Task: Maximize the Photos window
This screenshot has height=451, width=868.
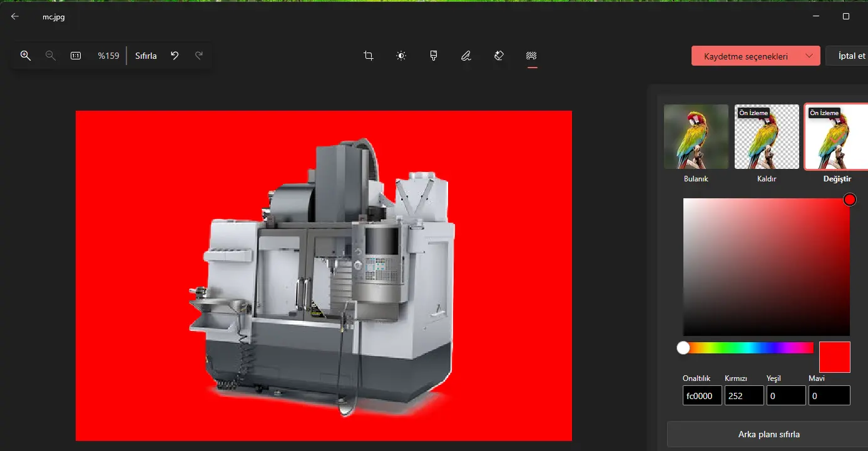Action: click(x=846, y=16)
